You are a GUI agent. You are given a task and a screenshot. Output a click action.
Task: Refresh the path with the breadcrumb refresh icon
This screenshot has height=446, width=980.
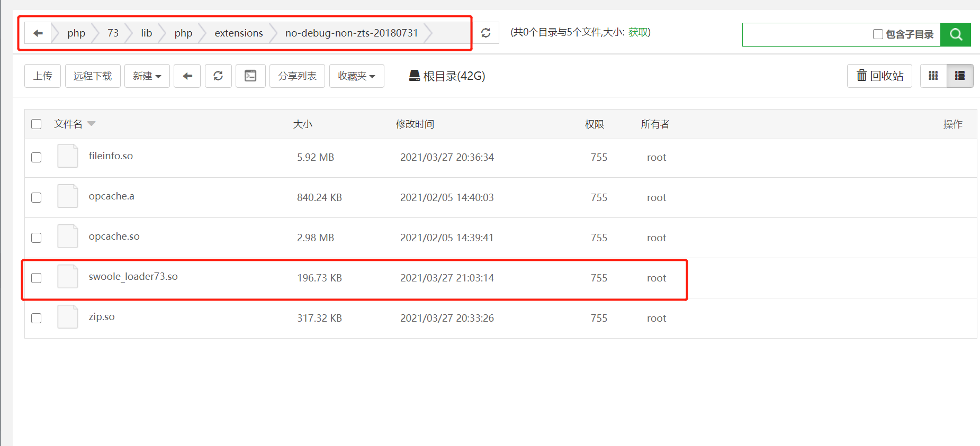pos(485,33)
